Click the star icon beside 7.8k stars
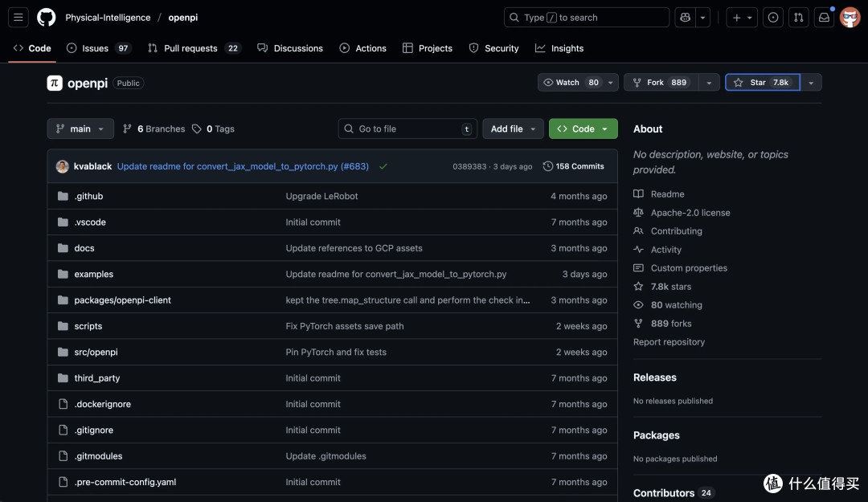The height and width of the screenshot is (502, 868). tap(638, 287)
